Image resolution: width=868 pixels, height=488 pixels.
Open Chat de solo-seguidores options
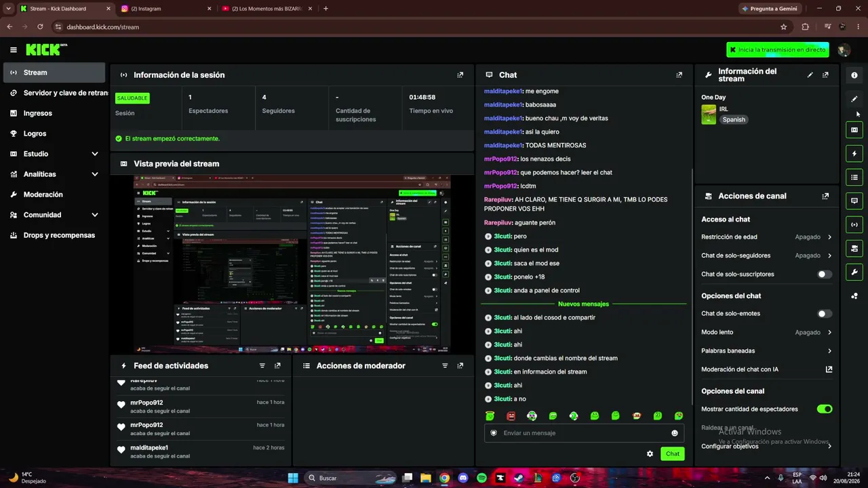point(766,256)
